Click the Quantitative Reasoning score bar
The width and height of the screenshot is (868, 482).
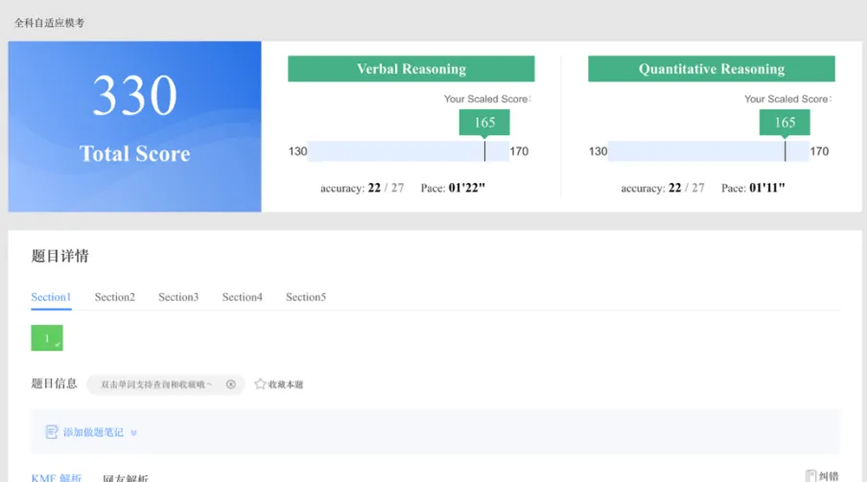(x=709, y=151)
